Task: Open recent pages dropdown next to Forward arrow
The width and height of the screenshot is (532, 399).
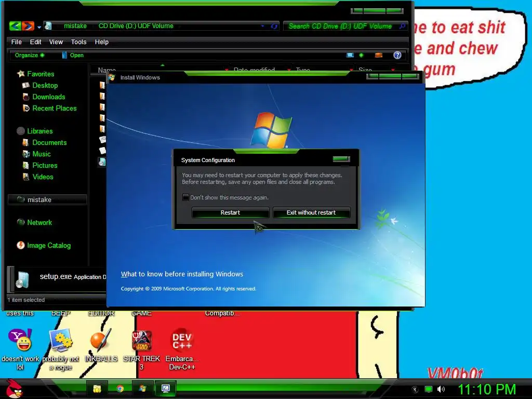Action: point(39,27)
